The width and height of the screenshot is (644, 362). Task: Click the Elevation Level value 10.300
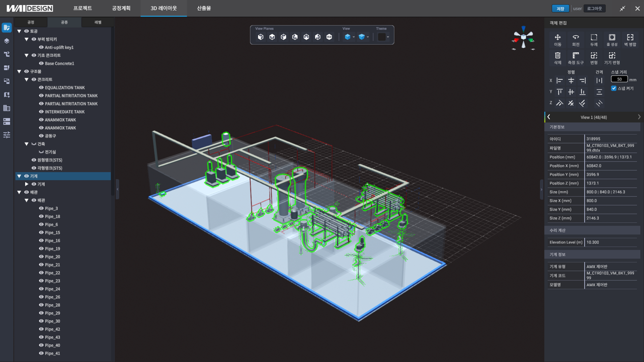(592, 242)
